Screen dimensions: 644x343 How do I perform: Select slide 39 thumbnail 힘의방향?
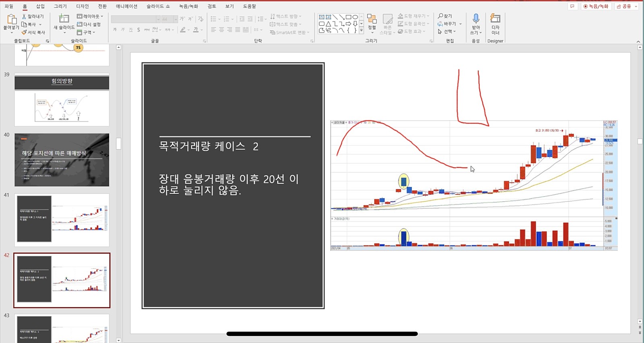pyautogui.click(x=62, y=100)
